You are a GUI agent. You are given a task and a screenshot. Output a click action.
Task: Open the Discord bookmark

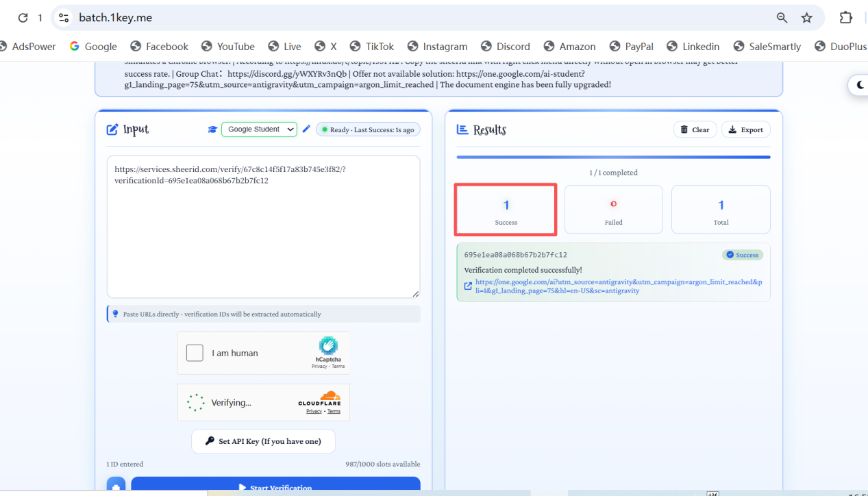point(506,47)
